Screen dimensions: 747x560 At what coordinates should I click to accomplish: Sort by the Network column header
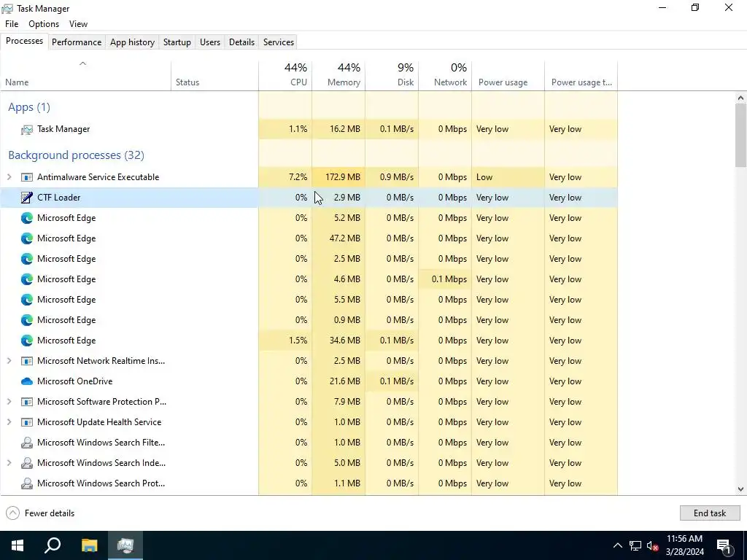[x=445, y=76]
